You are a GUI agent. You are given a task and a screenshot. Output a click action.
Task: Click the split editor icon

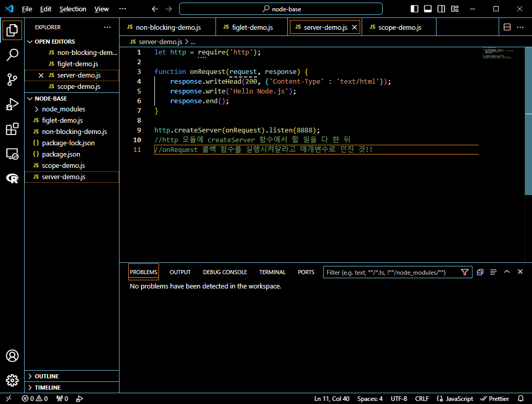[x=507, y=27]
